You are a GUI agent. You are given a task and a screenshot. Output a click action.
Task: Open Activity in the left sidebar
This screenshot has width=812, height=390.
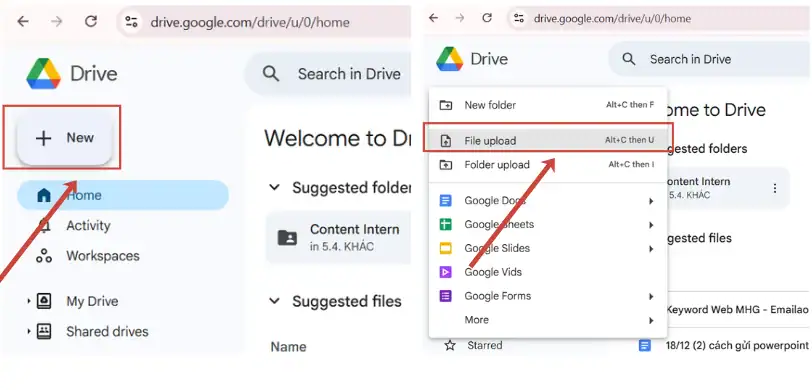coord(89,225)
